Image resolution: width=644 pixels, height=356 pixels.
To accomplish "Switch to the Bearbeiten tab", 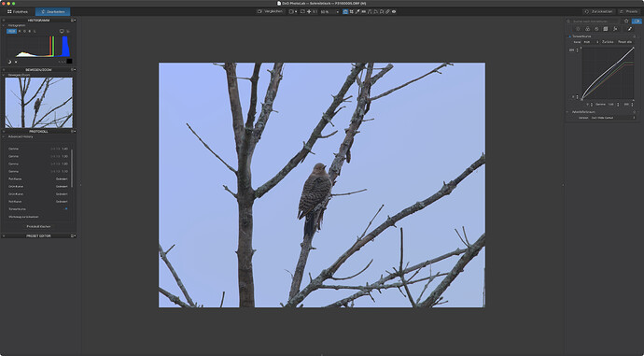I will tap(52, 11).
